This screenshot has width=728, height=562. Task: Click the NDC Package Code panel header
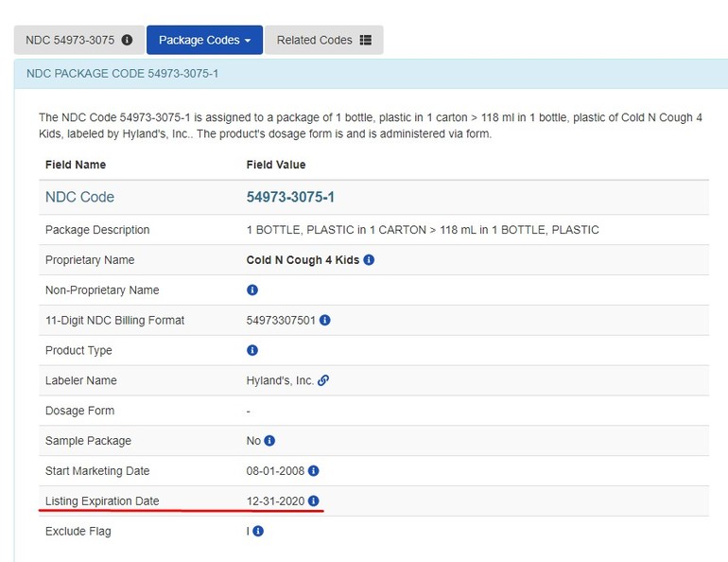[x=371, y=73]
